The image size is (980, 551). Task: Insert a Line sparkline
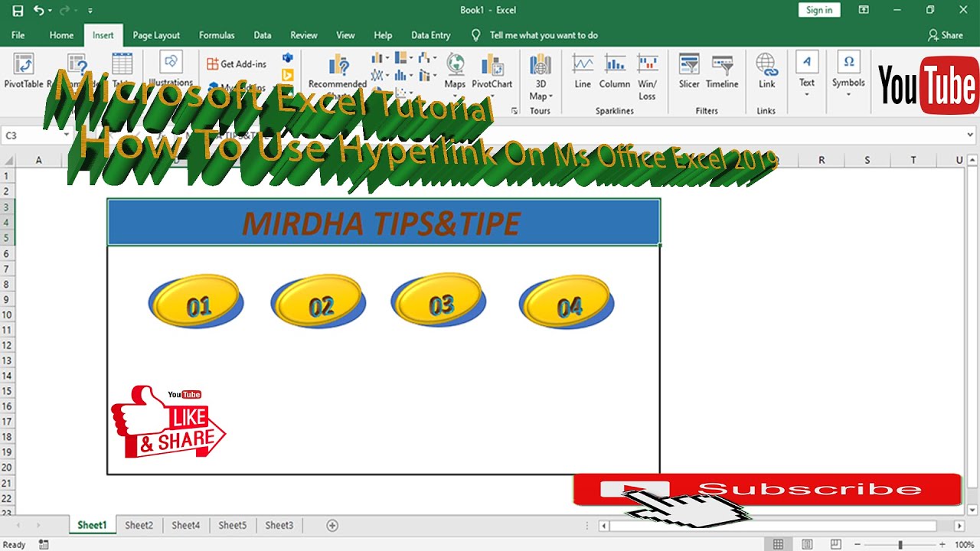point(583,71)
